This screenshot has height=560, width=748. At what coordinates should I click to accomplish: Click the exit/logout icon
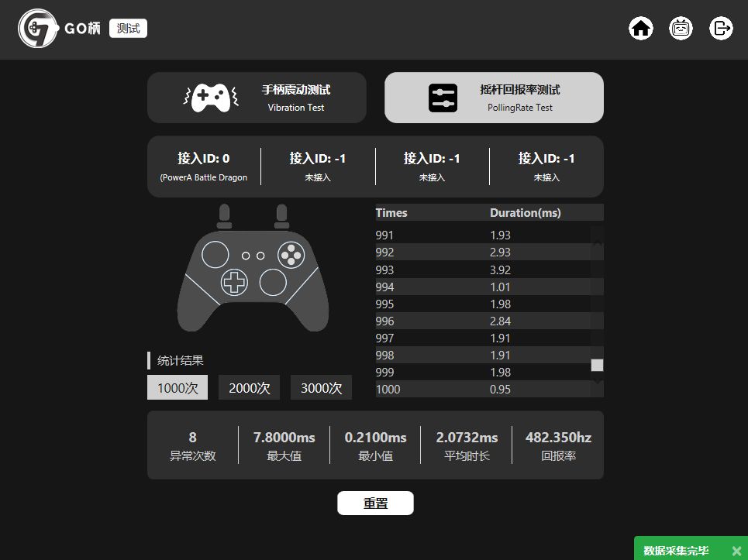[721, 29]
